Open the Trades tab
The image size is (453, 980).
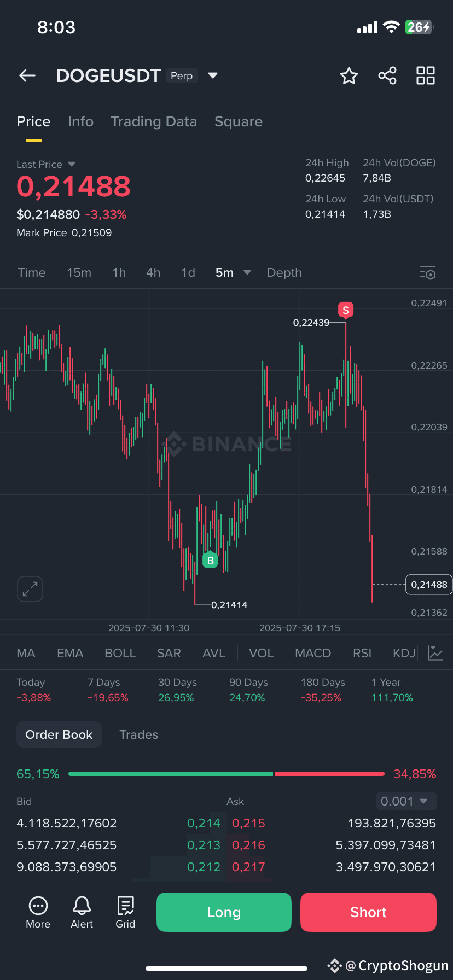(x=139, y=734)
